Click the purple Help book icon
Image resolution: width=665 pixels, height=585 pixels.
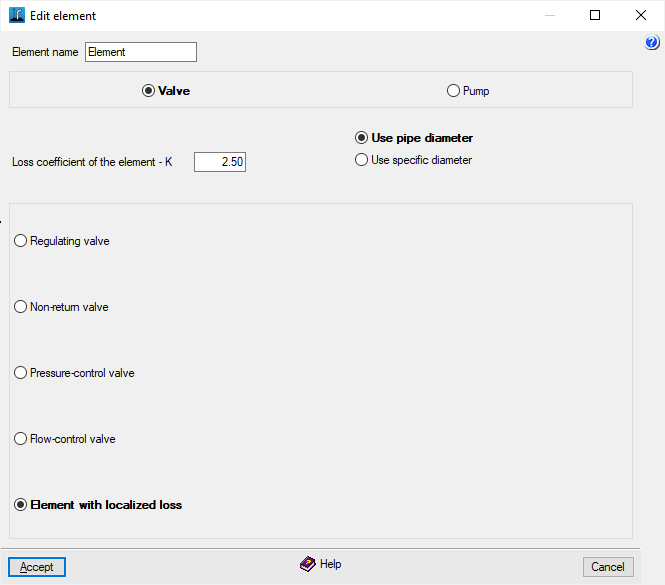(307, 564)
